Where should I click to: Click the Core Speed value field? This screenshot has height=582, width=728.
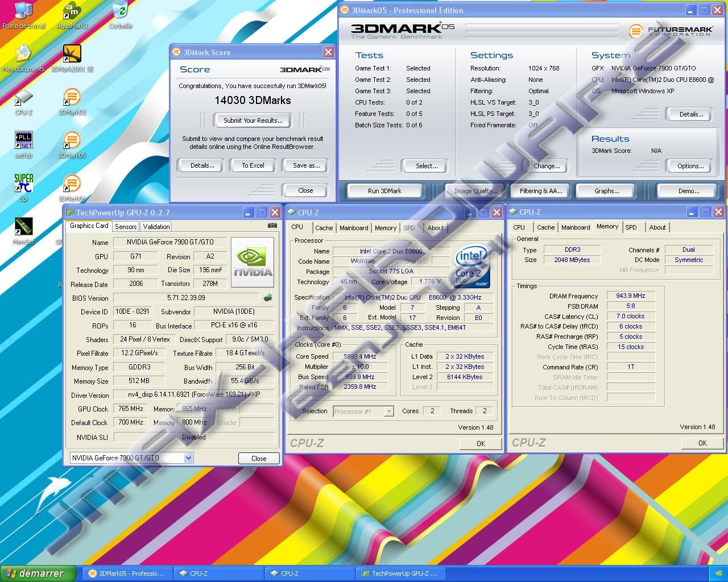[360, 356]
